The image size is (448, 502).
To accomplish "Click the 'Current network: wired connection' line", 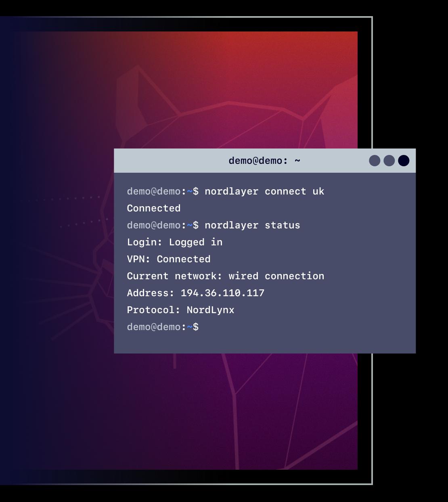I will (x=226, y=276).
